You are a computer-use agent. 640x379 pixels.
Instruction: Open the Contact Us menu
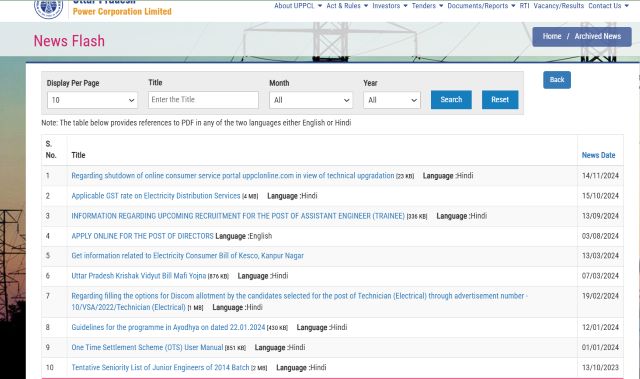coord(609,6)
